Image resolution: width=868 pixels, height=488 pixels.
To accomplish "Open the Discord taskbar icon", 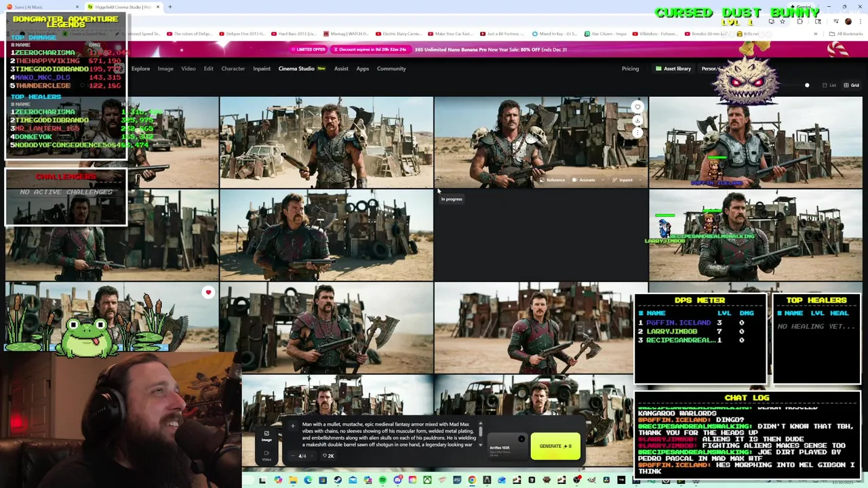I will (398, 480).
